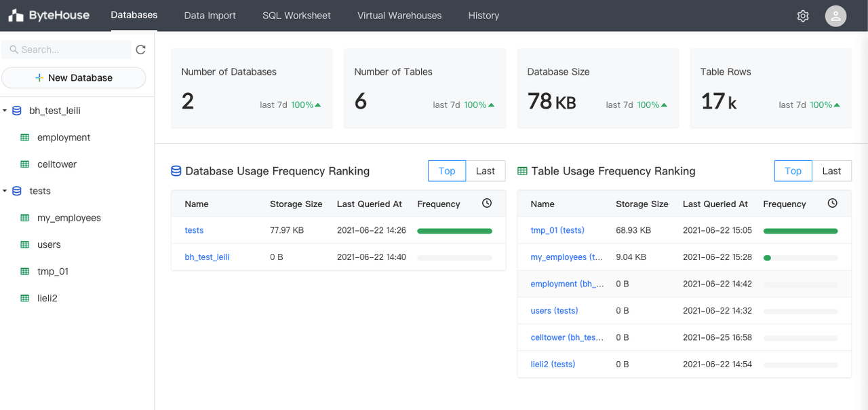Open the Data Import tab
The height and width of the screenshot is (410, 868).
[210, 16]
